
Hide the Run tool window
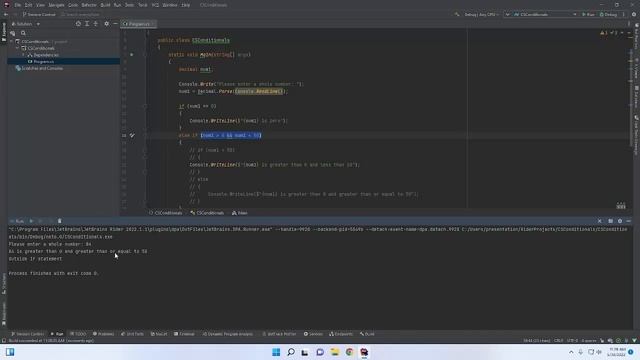coord(629,221)
